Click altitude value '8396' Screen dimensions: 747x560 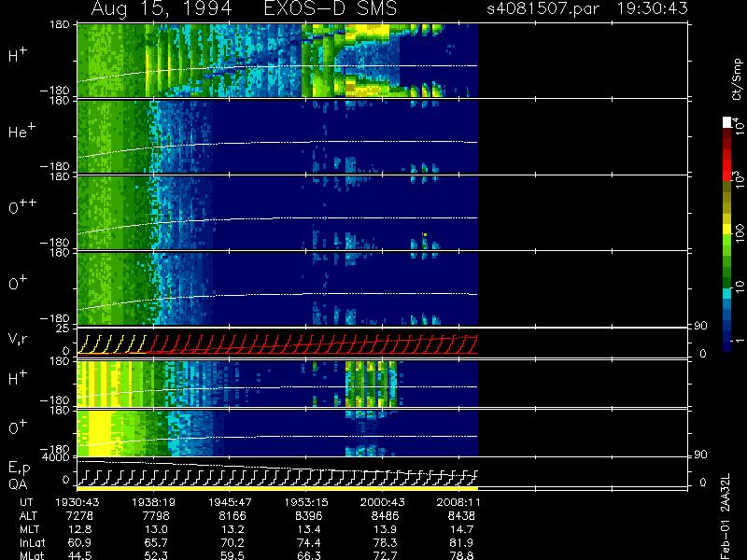[309, 516]
